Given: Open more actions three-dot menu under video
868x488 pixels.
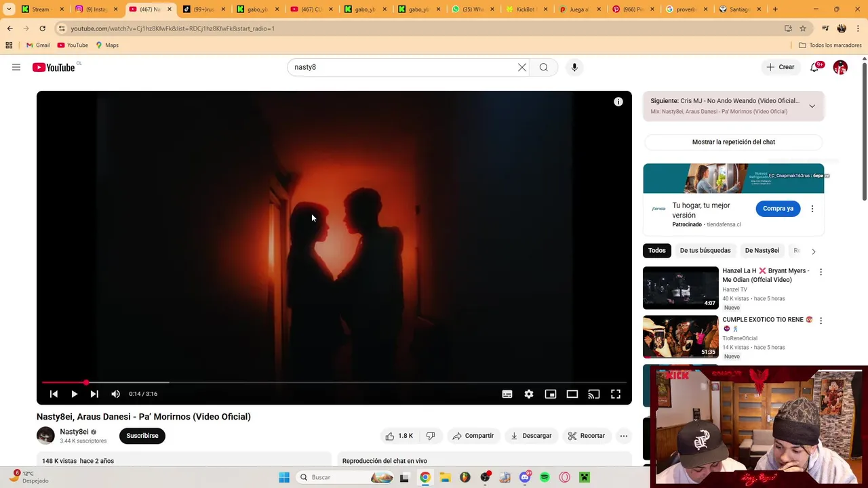Looking at the screenshot, I should point(624,436).
